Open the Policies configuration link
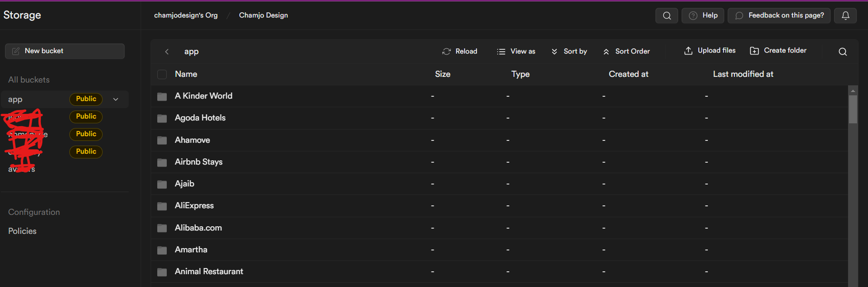 click(x=22, y=231)
